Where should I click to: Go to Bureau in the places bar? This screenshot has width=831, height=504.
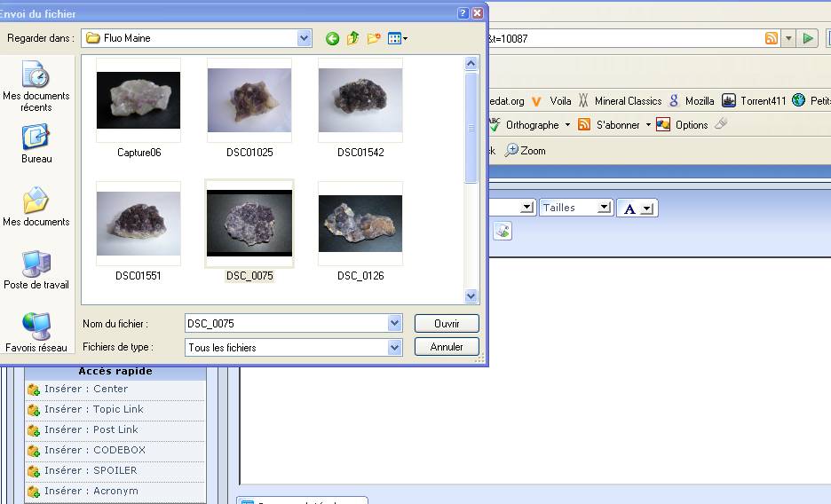(36, 144)
